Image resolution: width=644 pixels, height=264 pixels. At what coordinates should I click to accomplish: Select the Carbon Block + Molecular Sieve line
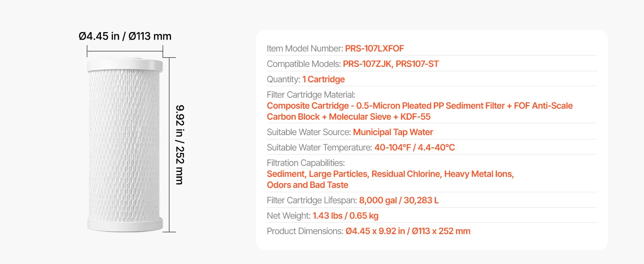point(349,117)
